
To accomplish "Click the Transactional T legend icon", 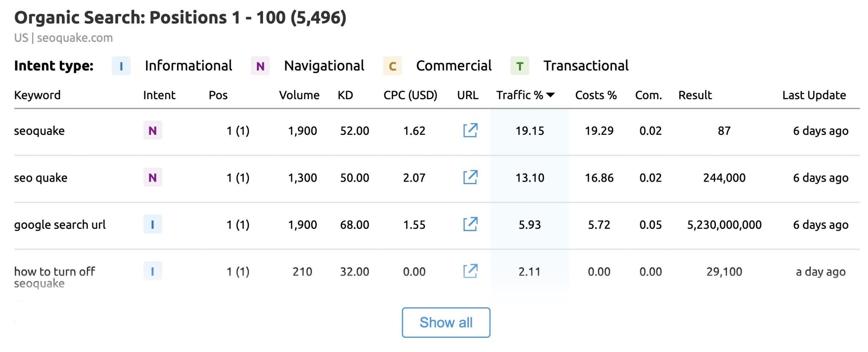I will click(x=520, y=66).
